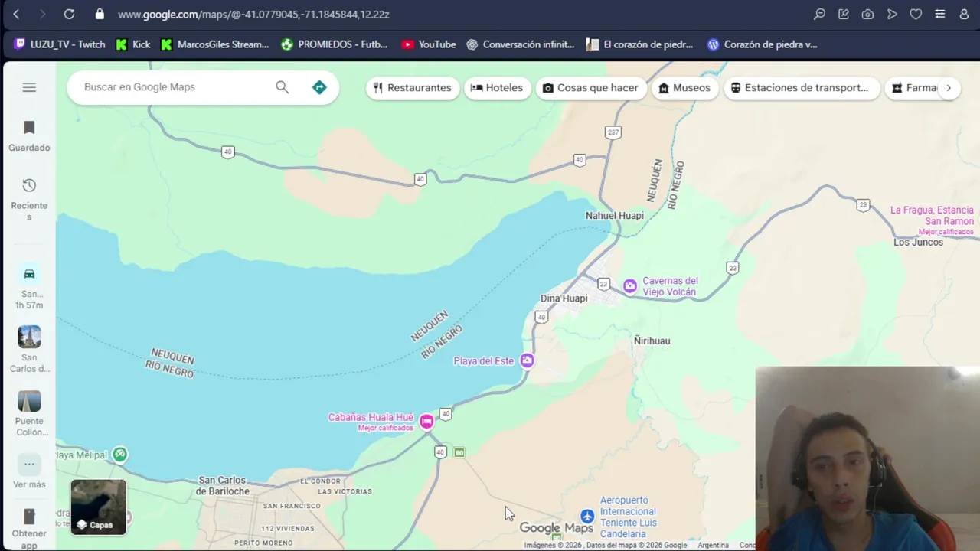Open MarcosGiles Stream bookmark
Screen dimensions: 980x551
coord(215,44)
